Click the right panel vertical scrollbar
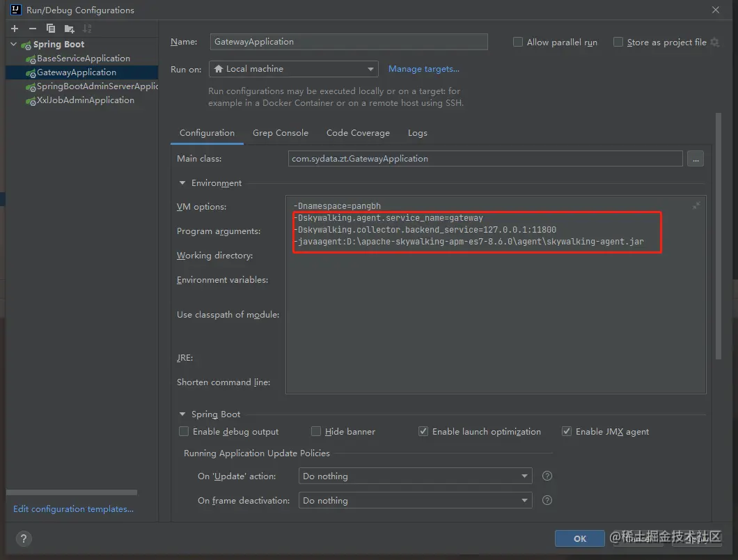 click(x=719, y=235)
